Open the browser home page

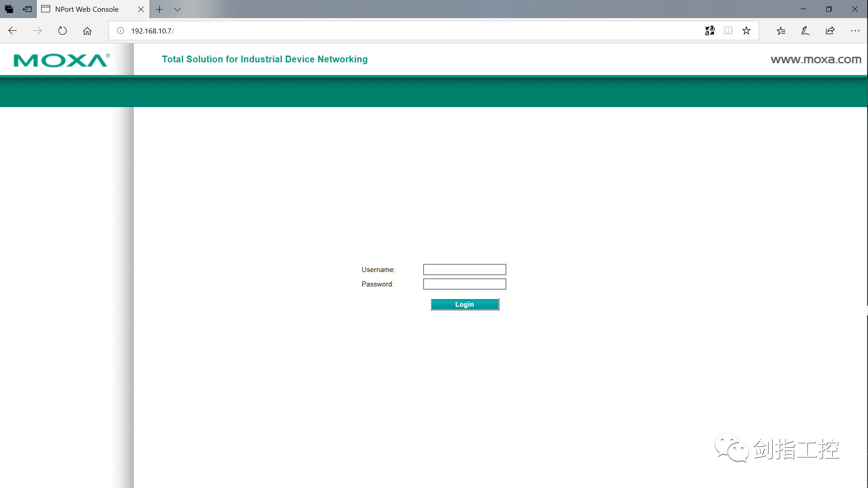coord(87,31)
